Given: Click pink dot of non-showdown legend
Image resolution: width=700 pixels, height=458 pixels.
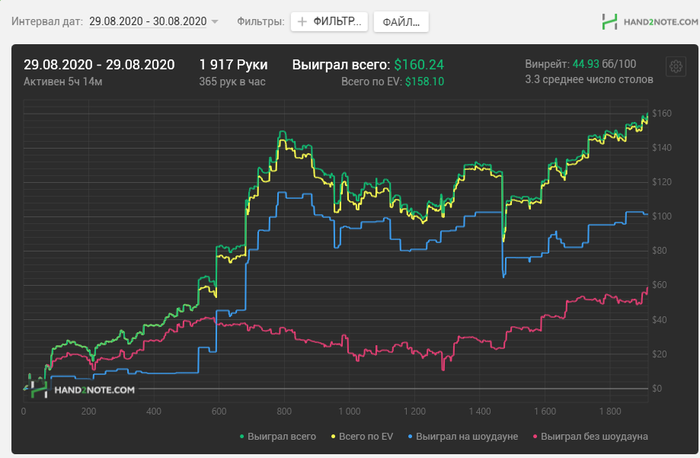Looking at the screenshot, I should point(535,436).
